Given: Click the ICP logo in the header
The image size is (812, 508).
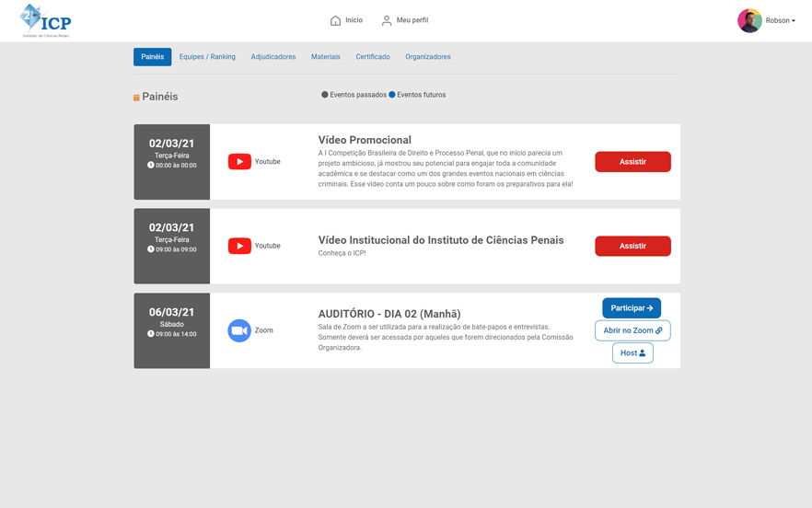Looking at the screenshot, I should tap(45, 20).
